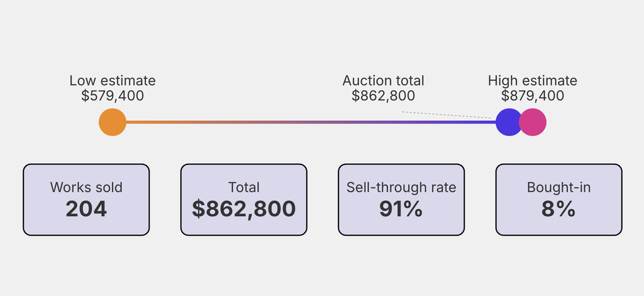
Task: Click the $862,800 value under Auction total
Action: point(383,96)
